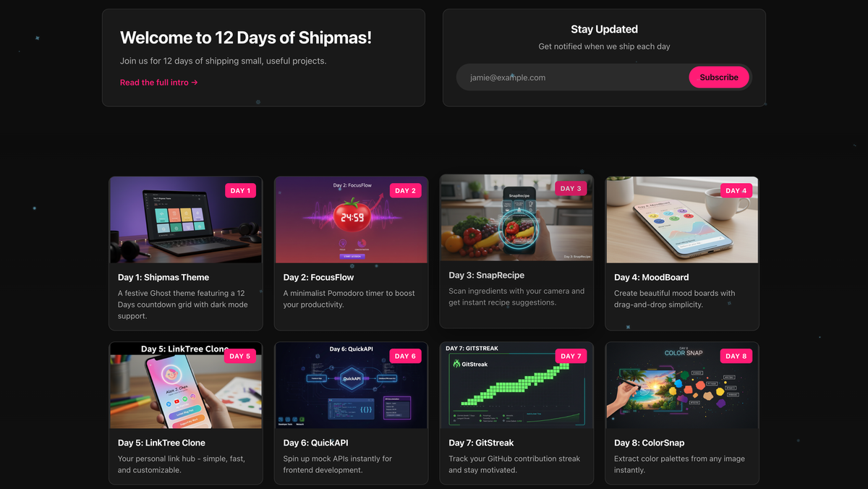Image resolution: width=868 pixels, height=489 pixels.
Task: Select the Day 6 badge on QuickAPI card
Action: 406,357
